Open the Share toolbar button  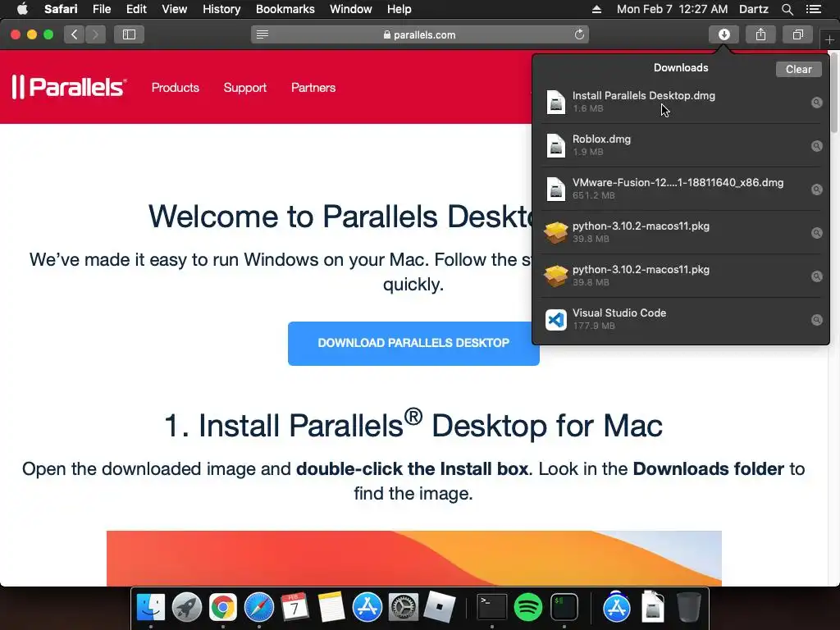pyautogui.click(x=760, y=34)
